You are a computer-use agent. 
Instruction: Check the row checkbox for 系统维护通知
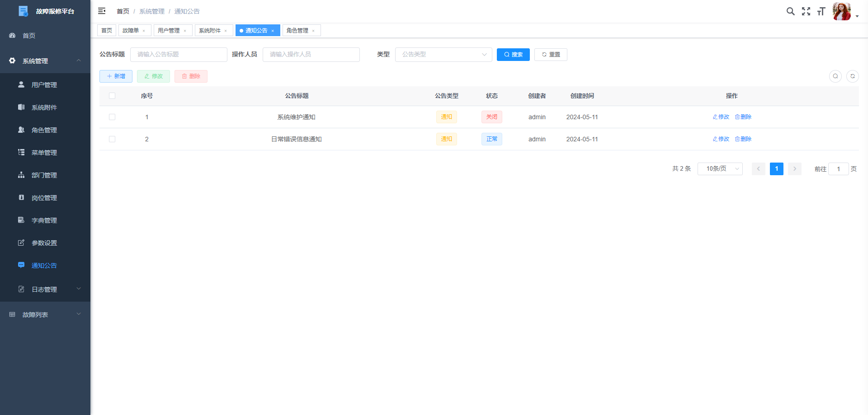pyautogui.click(x=112, y=117)
